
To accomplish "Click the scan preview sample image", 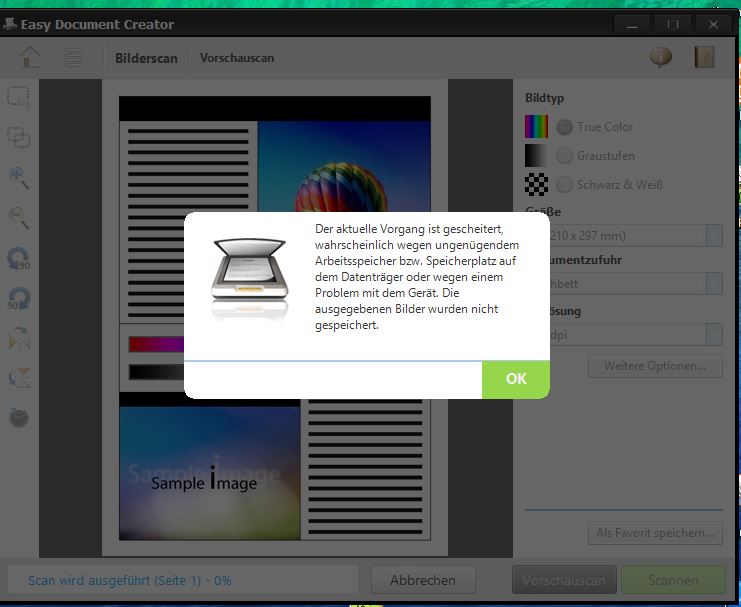I will click(275, 318).
